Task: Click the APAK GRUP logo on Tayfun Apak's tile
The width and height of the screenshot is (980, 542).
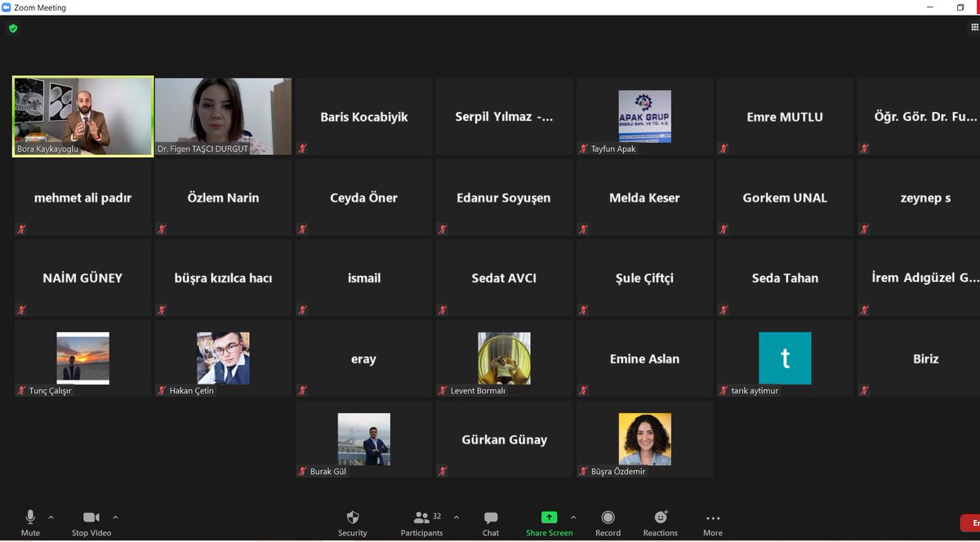Action: tap(644, 116)
